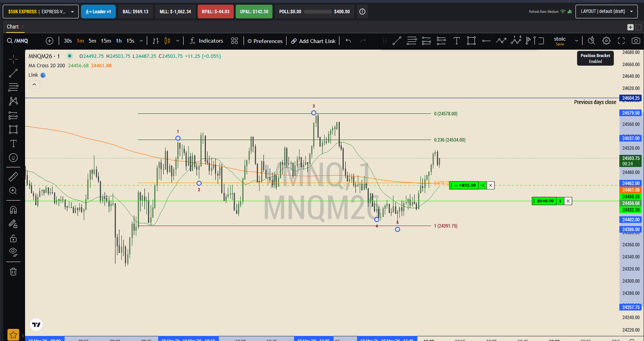Screen dimensions: 644x341
Task: Open the LAYOUT default (draft) dropdown
Action: point(608,11)
